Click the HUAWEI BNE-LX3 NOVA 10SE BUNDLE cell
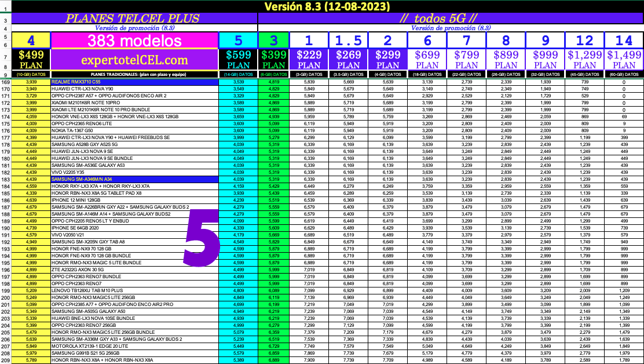This screenshot has height=364, width=644. 134,318
